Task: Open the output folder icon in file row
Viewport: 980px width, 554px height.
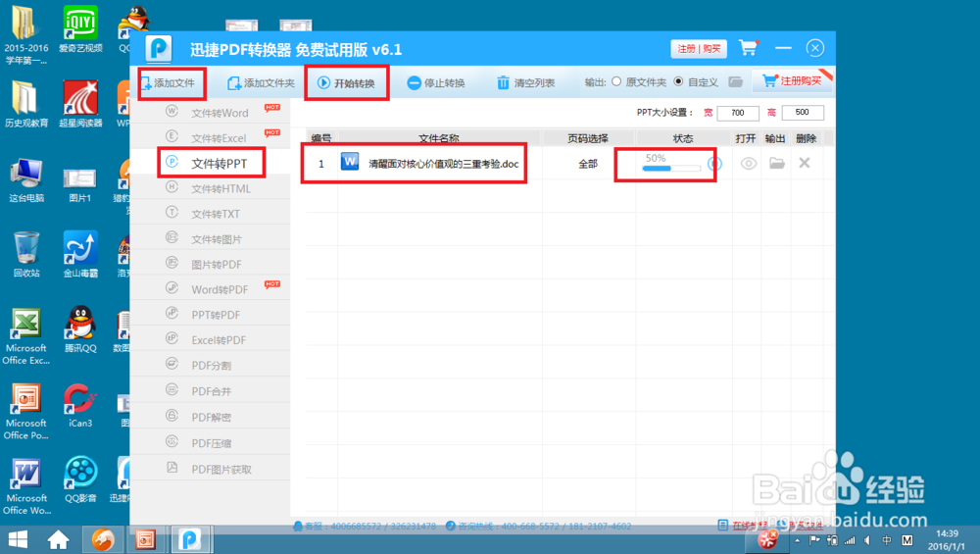Action: (777, 163)
